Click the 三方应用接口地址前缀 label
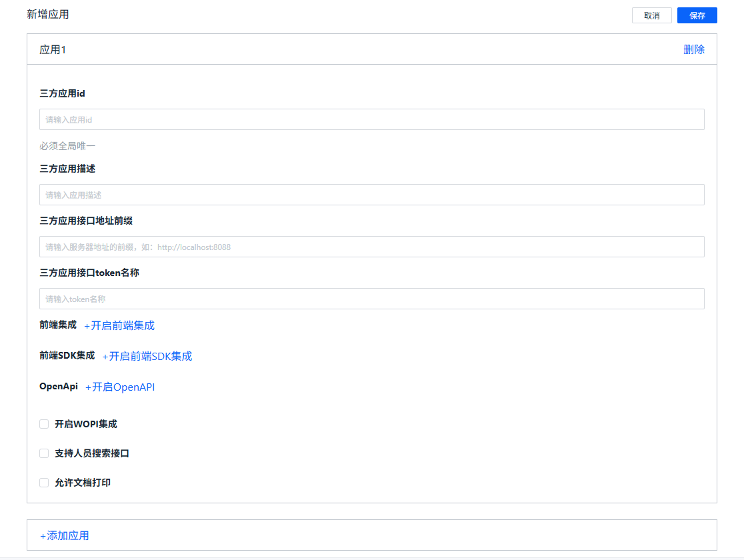Viewport: 744px width, 560px height. coord(85,221)
